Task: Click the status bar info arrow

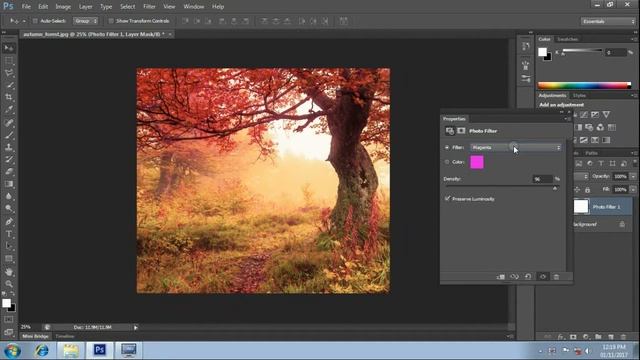Action: [x=136, y=327]
